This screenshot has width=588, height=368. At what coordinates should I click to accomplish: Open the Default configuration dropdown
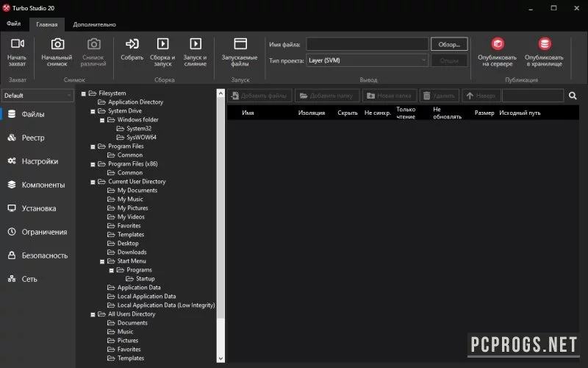pos(37,96)
